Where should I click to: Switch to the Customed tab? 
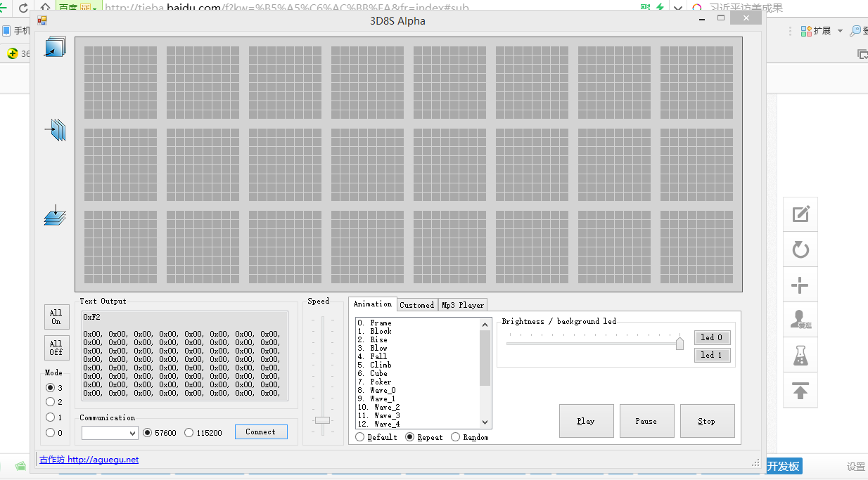point(417,305)
